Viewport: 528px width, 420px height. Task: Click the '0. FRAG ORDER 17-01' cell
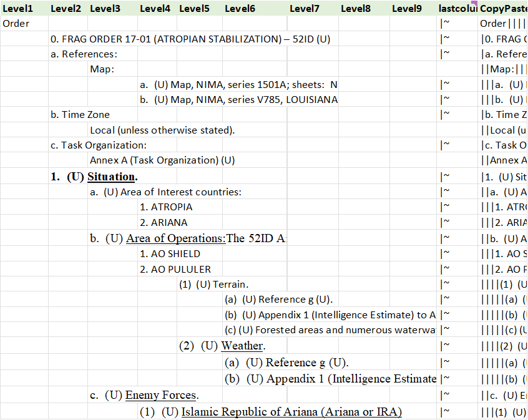[190, 39]
